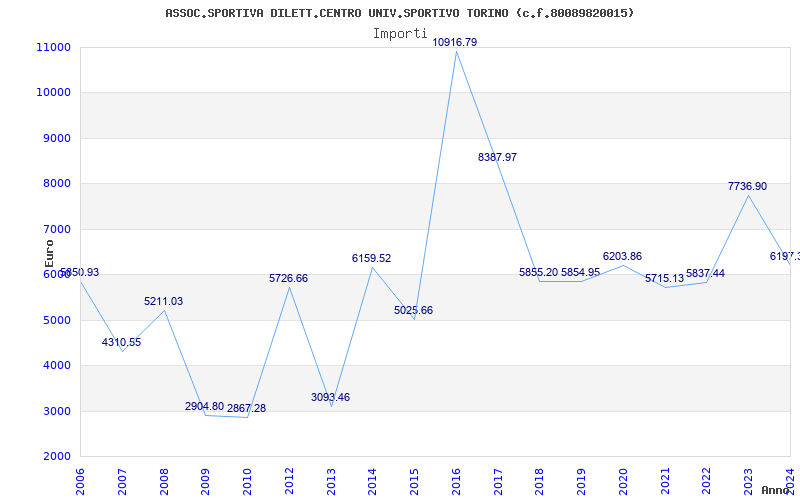The height and width of the screenshot is (500, 800).
Task: Click the x-axis year 2023
Action: pyautogui.click(x=748, y=482)
